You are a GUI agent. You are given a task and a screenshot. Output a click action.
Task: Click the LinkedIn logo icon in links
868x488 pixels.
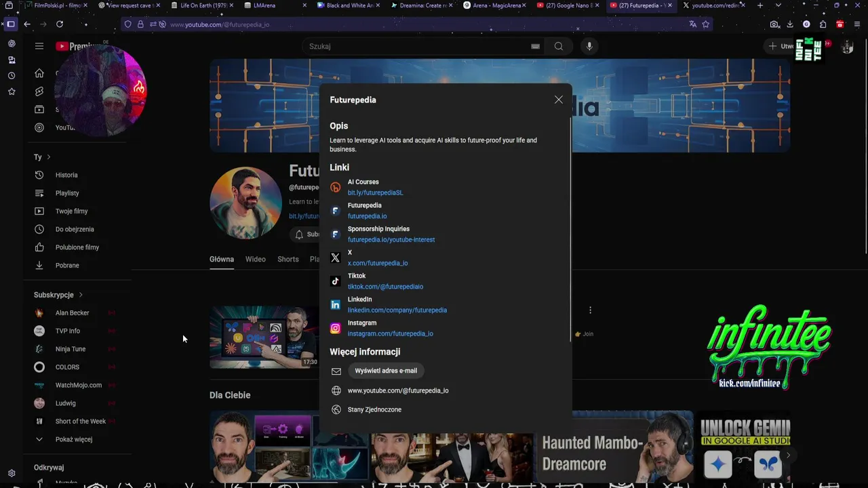pos(335,305)
